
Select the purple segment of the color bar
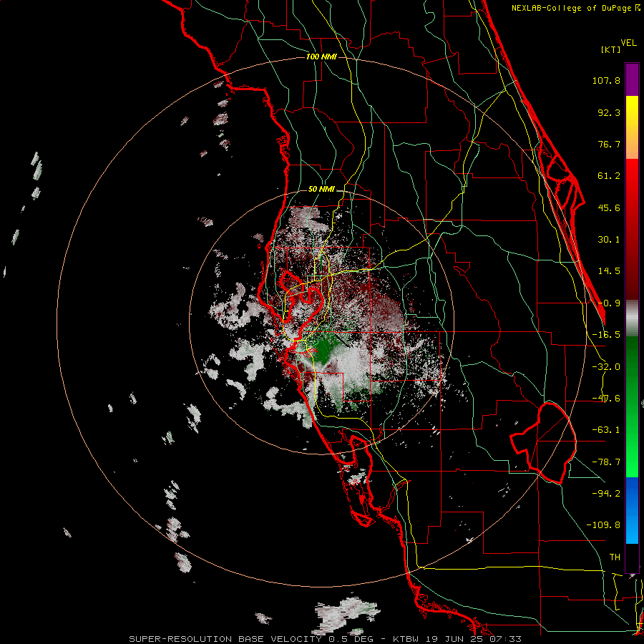pyautogui.click(x=632, y=79)
